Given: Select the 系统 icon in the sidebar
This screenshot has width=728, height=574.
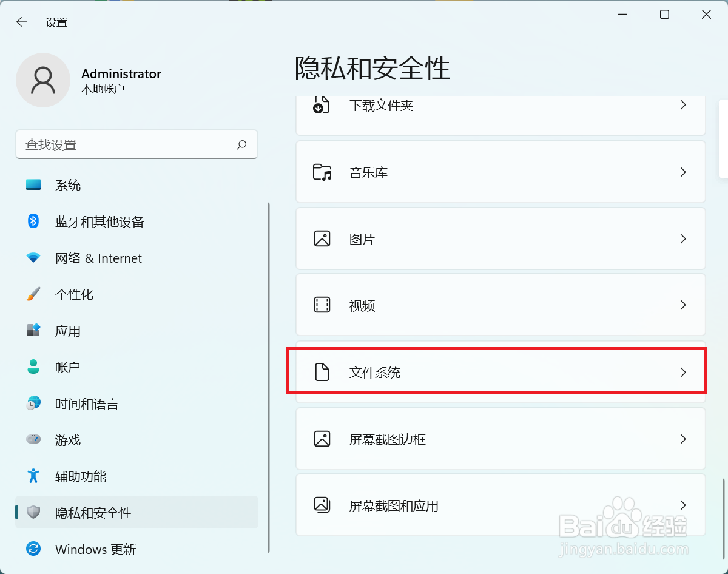Looking at the screenshot, I should click(x=35, y=184).
